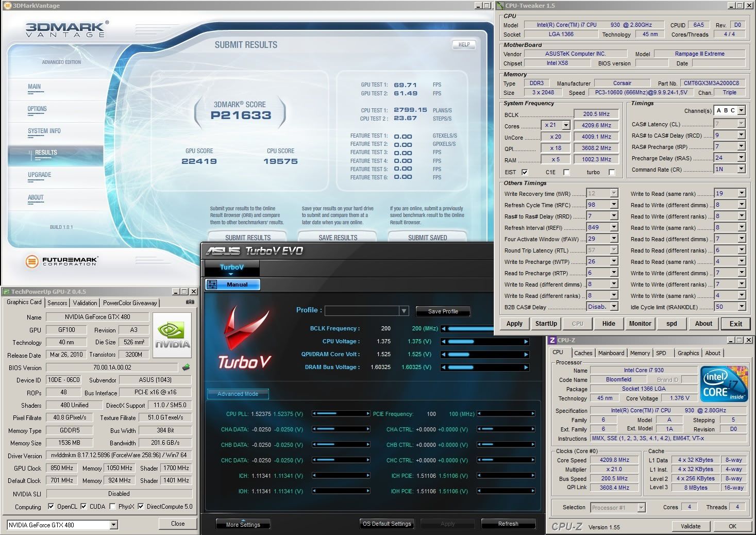This screenshot has width=756, height=535.
Task: Switch to the Sensors tab in GPU-Z
Action: point(57,303)
